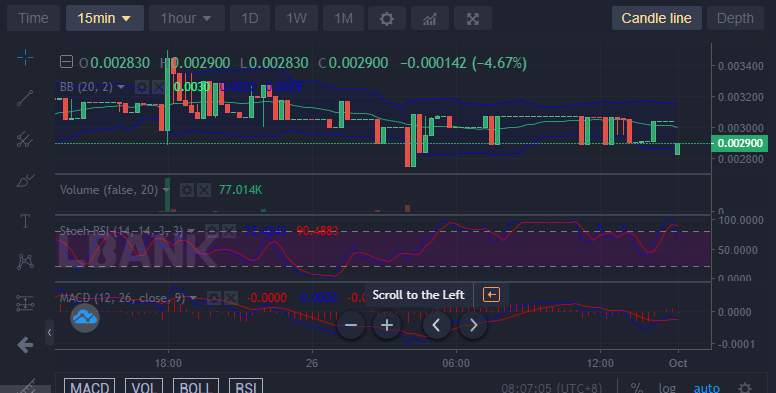Open Stoch RSI settings gear
776x393 pixels.
point(212,231)
